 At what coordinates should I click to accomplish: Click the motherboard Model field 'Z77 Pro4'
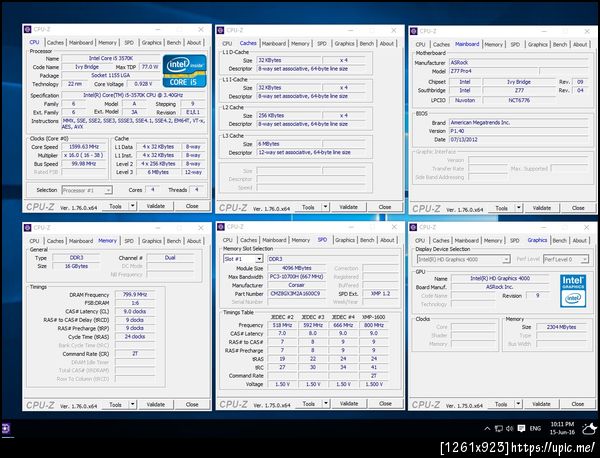click(493, 71)
